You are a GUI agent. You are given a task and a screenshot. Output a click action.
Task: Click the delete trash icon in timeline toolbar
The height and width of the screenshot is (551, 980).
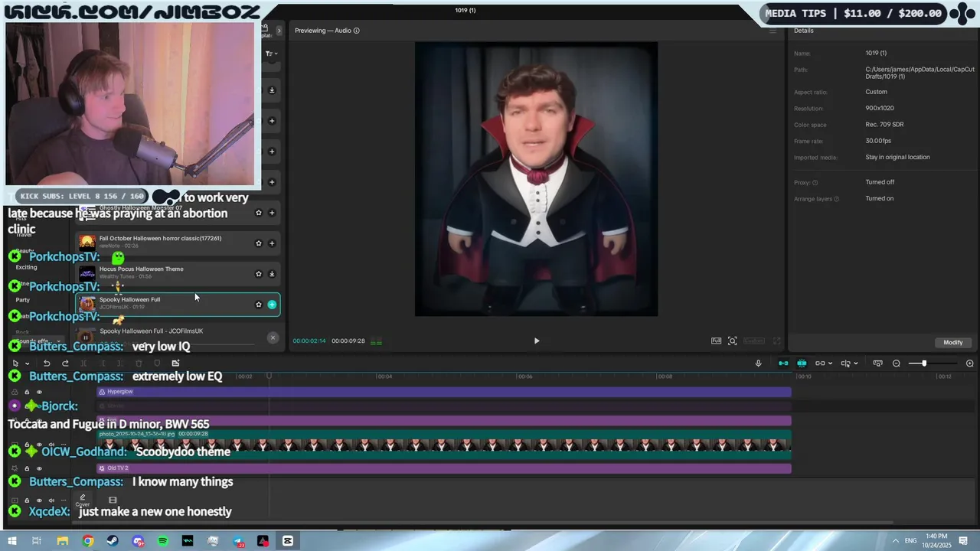[x=139, y=363]
